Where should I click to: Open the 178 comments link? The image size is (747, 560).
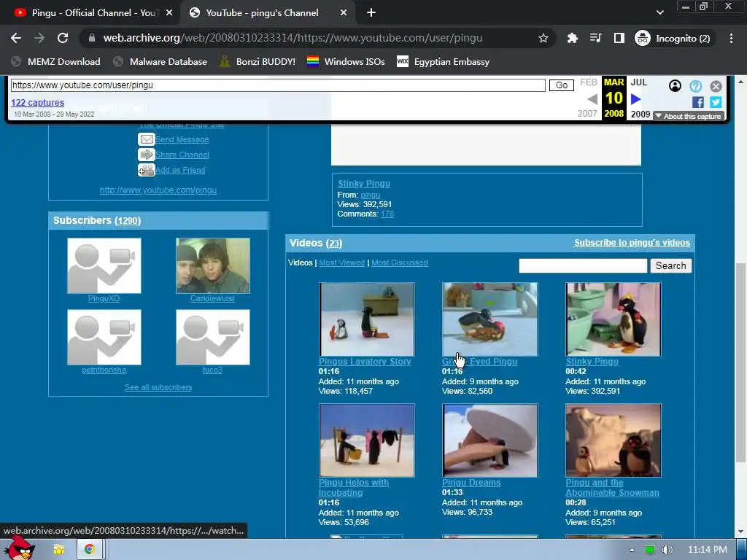pyautogui.click(x=387, y=214)
